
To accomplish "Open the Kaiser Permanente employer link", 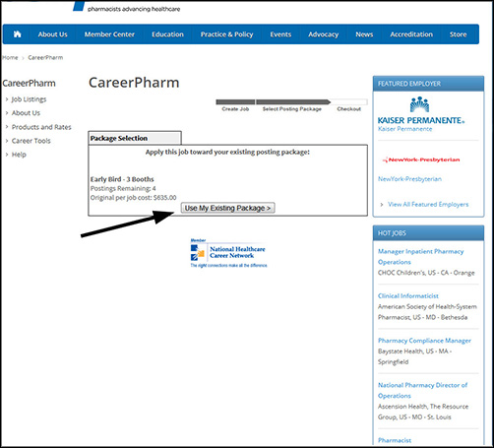I will (404, 129).
